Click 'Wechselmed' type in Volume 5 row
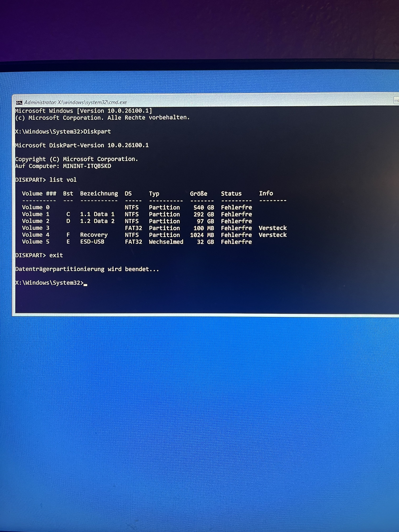The image size is (399, 532). (166, 242)
